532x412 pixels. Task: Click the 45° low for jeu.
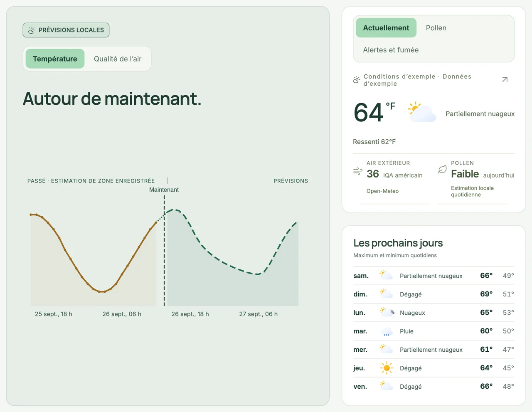(x=508, y=368)
